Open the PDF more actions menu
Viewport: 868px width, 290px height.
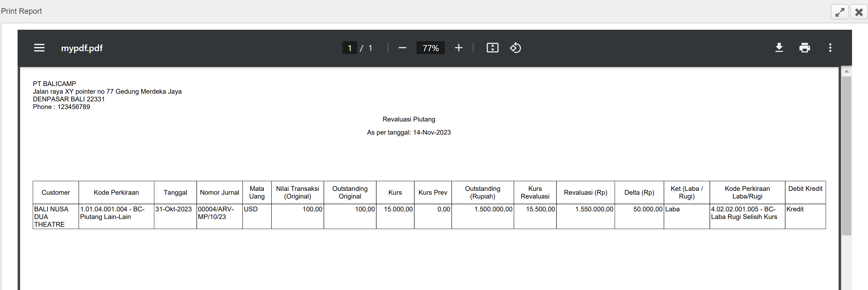click(830, 48)
